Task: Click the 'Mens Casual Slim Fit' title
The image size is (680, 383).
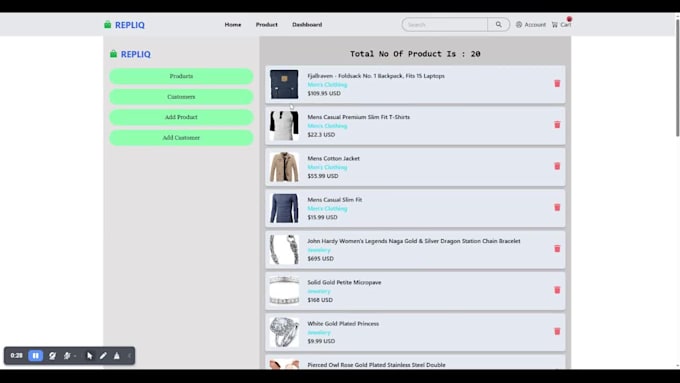Action: [x=335, y=200]
